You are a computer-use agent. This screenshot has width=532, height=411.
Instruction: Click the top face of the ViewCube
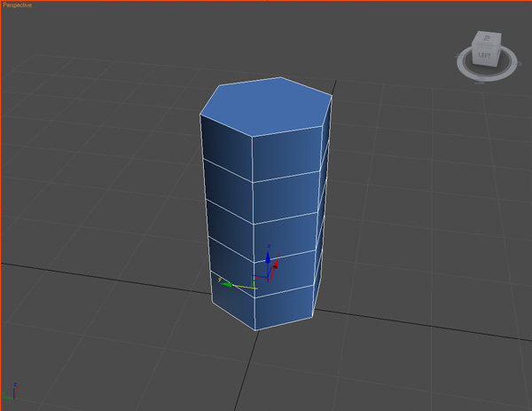(487, 38)
